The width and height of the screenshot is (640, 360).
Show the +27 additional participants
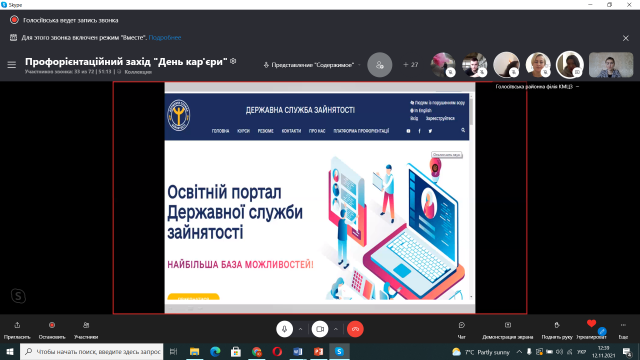click(411, 64)
